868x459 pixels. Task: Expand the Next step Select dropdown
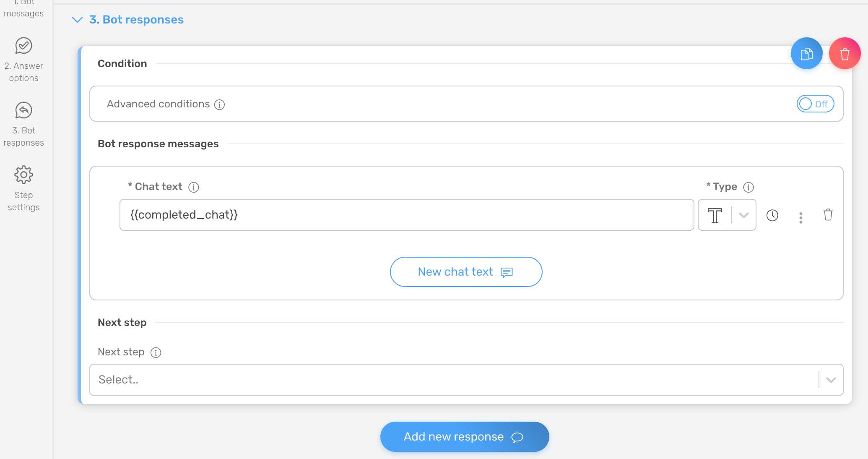point(466,380)
